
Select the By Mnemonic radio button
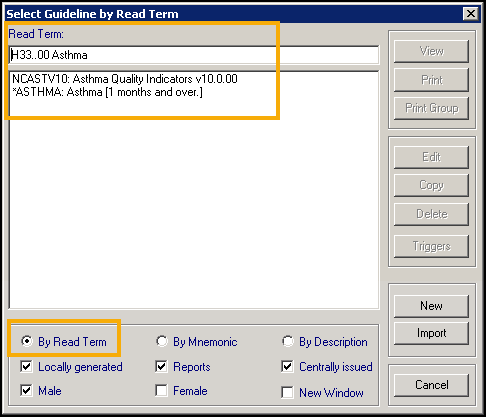click(162, 341)
